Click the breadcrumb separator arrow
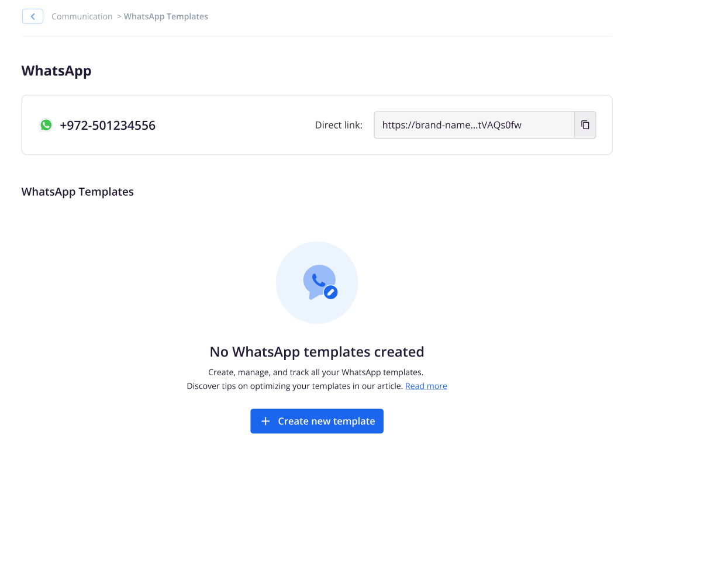 coord(119,16)
